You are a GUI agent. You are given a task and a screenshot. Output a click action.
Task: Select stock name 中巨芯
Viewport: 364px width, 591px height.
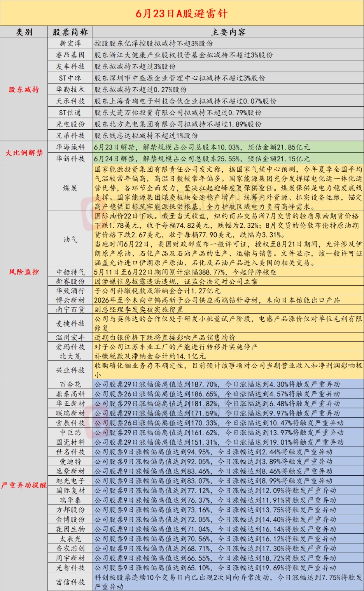[70, 433]
